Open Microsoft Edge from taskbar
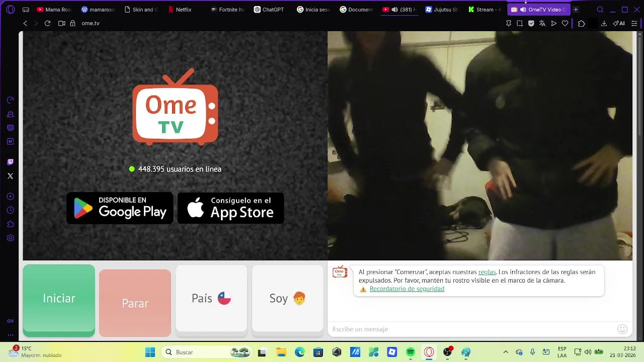The image size is (644, 362). click(x=299, y=352)
